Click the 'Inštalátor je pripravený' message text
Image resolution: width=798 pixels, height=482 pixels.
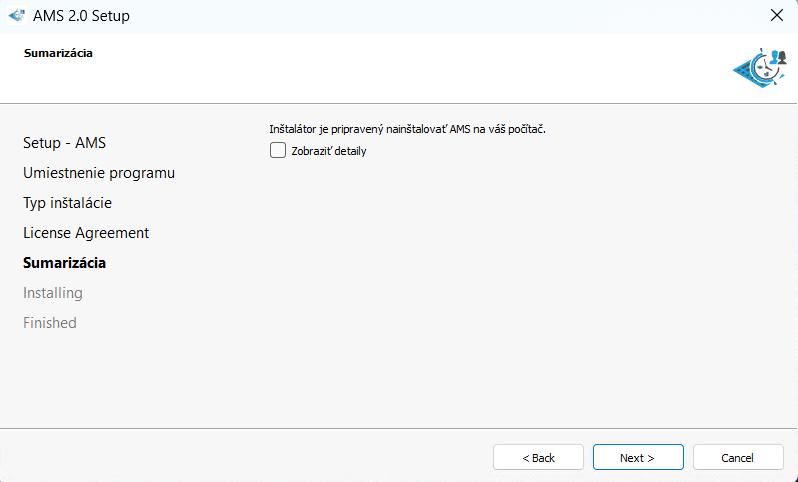tap(407, 129)
